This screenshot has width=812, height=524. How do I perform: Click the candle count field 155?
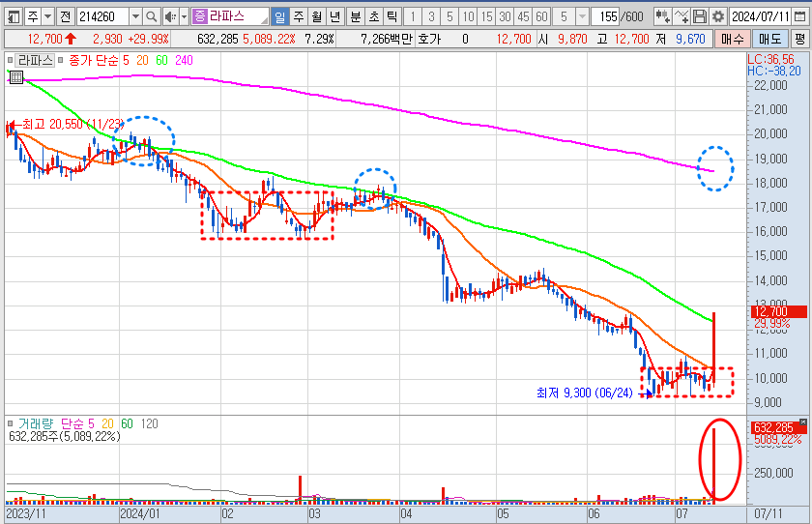coord(605,17)
